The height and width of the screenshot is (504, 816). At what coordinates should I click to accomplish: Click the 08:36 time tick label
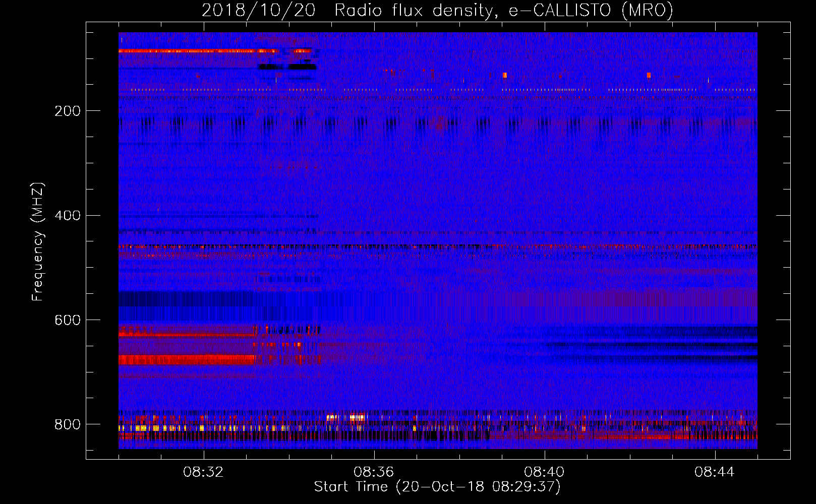pos(374,472)
